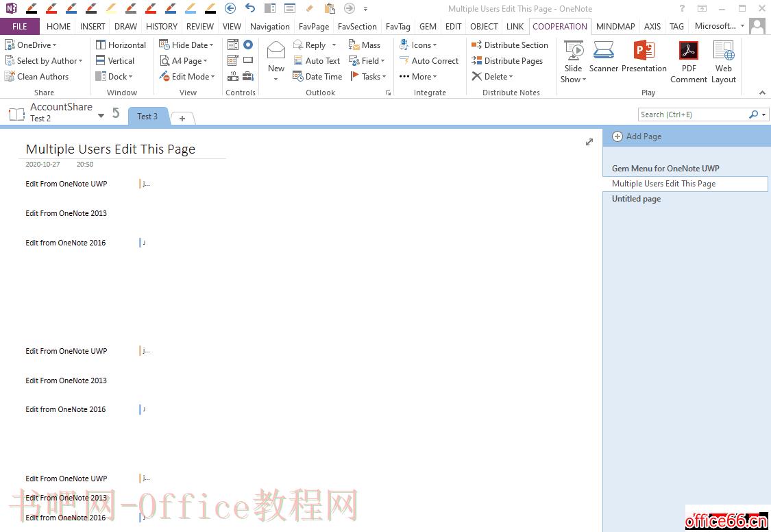Switch to the HOME tab

58,27
